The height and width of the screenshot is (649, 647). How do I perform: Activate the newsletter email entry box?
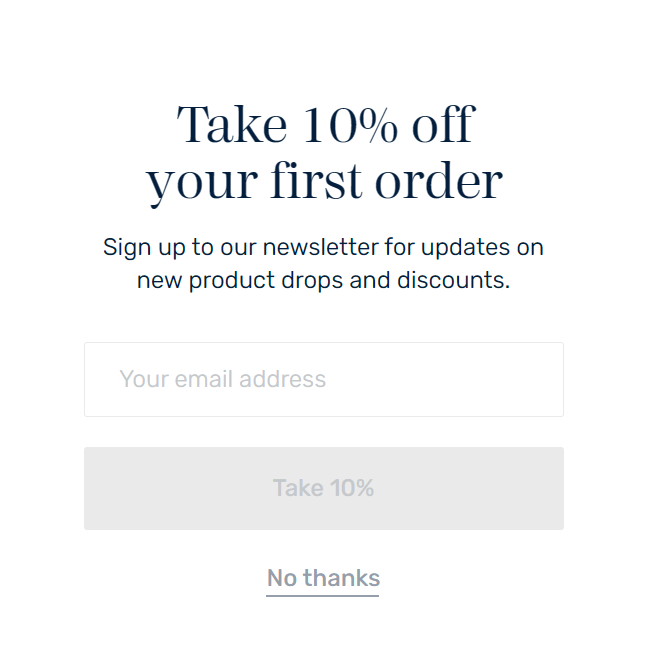(323, 379)
